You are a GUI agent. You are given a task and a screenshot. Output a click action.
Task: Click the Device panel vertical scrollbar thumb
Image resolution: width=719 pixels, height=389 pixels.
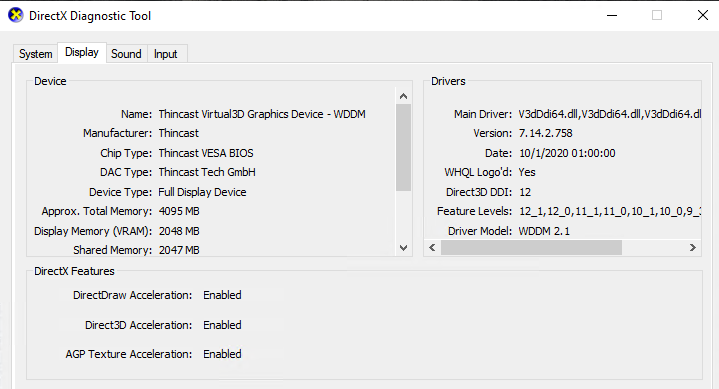tap(404, 148)
